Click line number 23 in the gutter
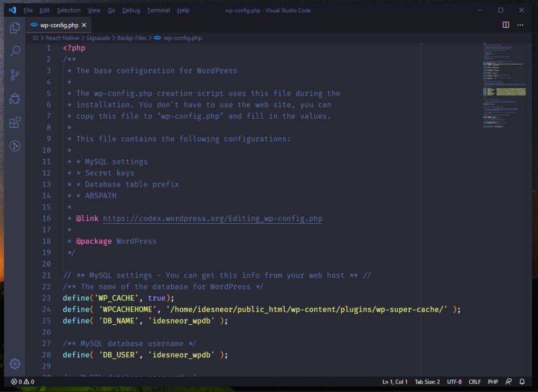Viewport: 538px width, 392px height. click(46, 298)
